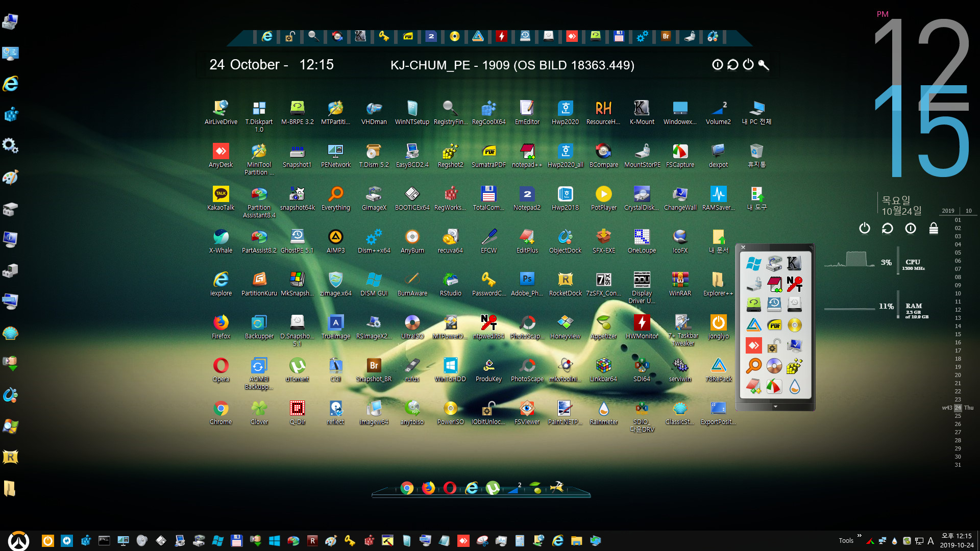This screenshot has height=551, width=980.
Task: Click the PDF icon in floating panel
Action: point(774,324)
